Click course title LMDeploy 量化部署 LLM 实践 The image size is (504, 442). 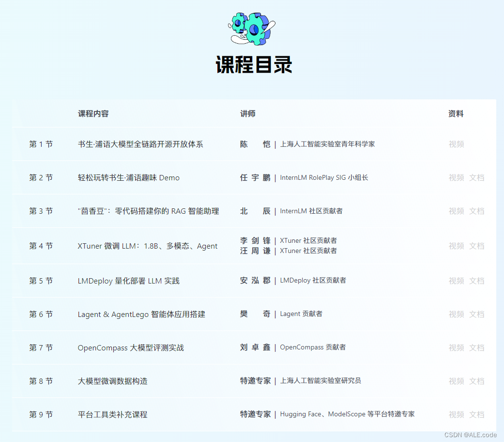[129, 281]
